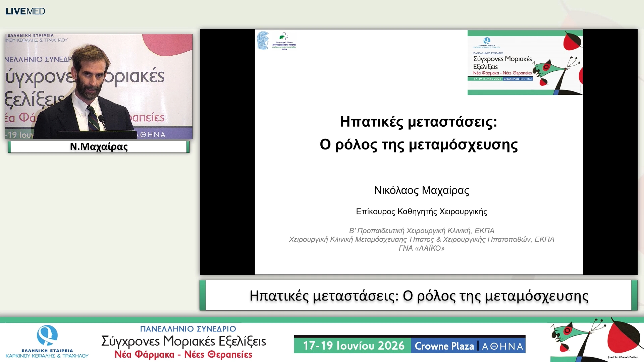
Task: Select 'ΠΑΝΕΛΛΗΝΙΟ ΣΥΝΕΔΡΙΟ' in the bottom banner
Action: coord(188,329)
